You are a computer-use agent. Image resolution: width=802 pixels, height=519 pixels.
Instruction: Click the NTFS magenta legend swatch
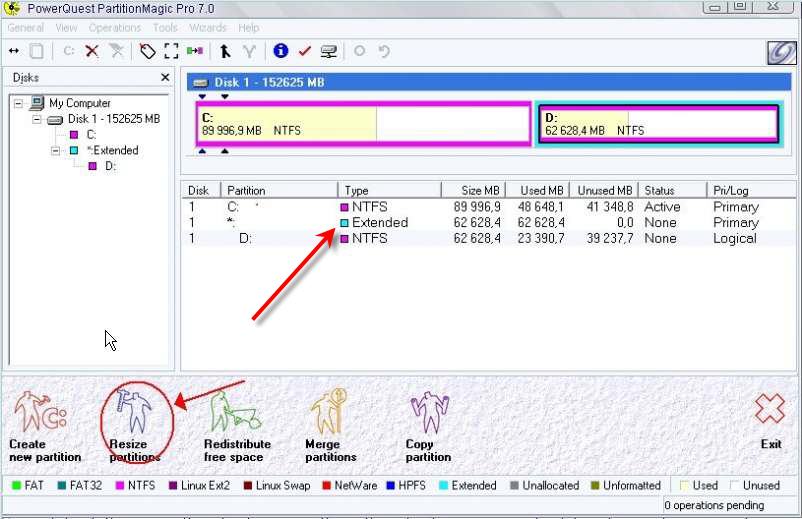click(x=120, y=485)
